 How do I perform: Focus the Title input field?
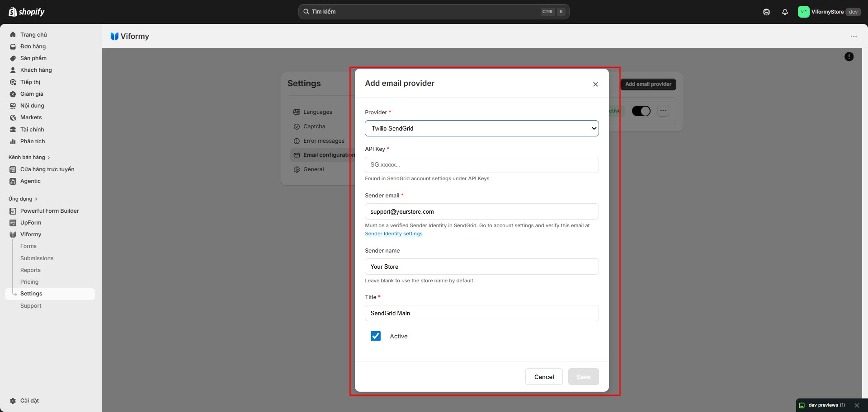tap(481, 313)
